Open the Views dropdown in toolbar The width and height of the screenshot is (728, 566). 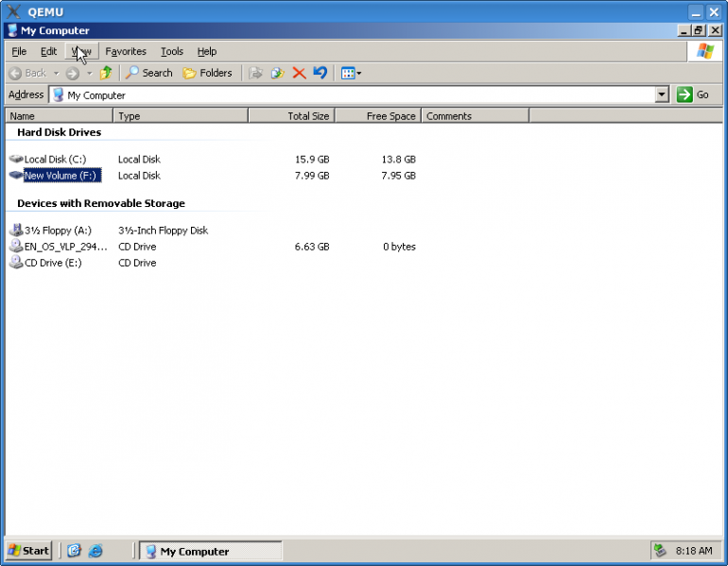[351, 73]
